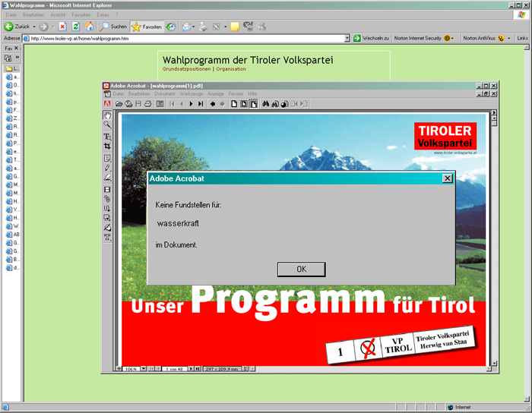
Task: Open the Zurück history dropdown arrow
Action: tap(34, 27)
